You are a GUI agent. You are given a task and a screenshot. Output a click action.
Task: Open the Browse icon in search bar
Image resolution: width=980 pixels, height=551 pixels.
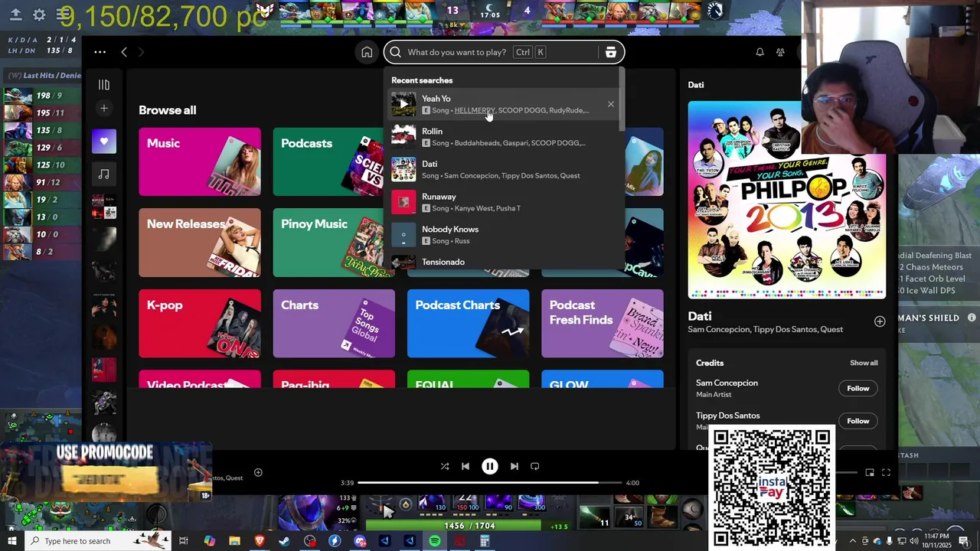[x=611, y=52]
